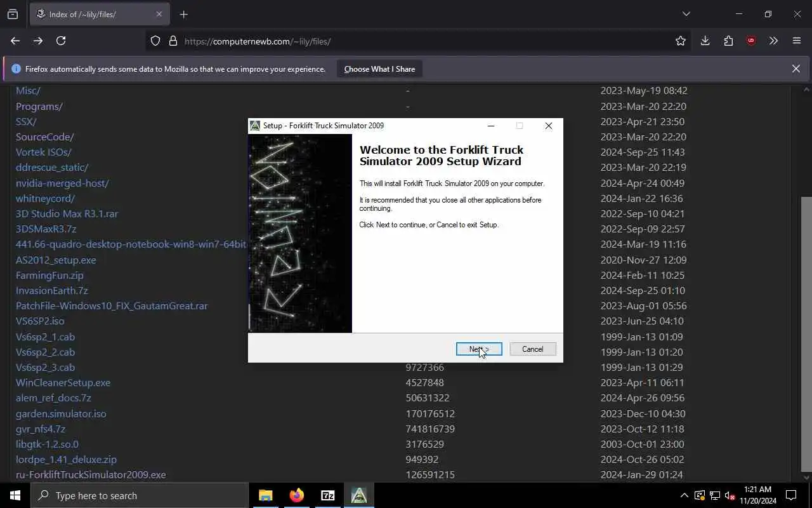Download FarmingFun.zip file

[x=49, y=276]
